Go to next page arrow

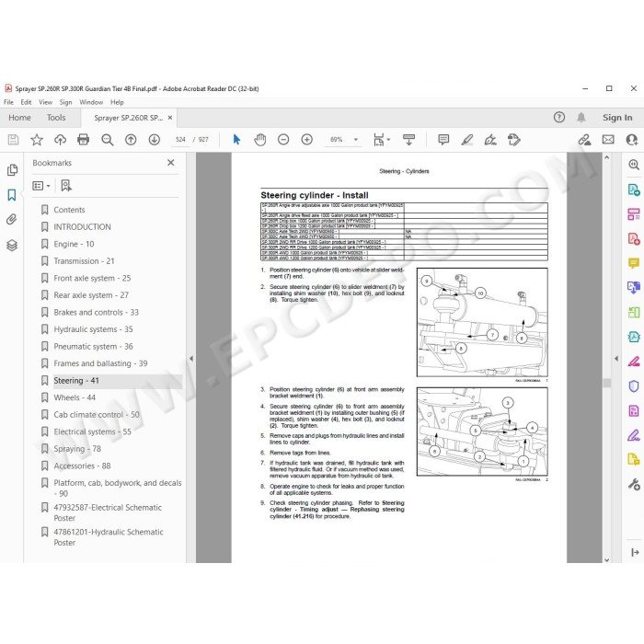coord(155,140)
